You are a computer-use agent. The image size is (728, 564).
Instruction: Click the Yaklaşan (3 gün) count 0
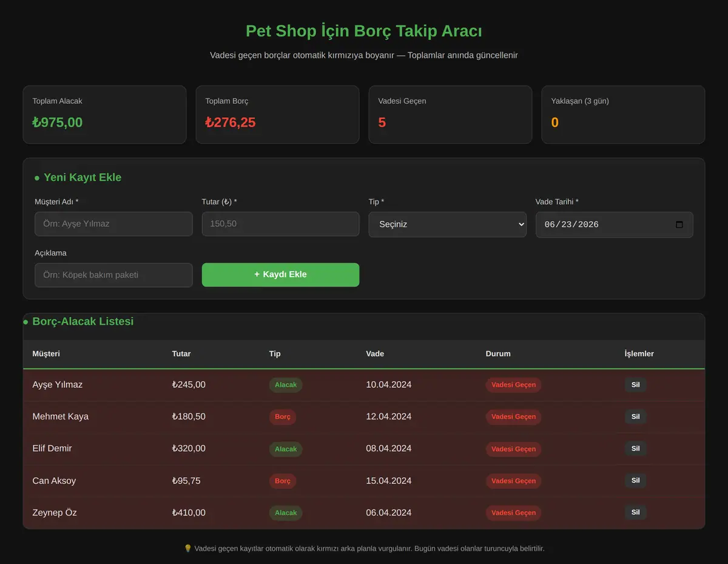click(555, 123)
